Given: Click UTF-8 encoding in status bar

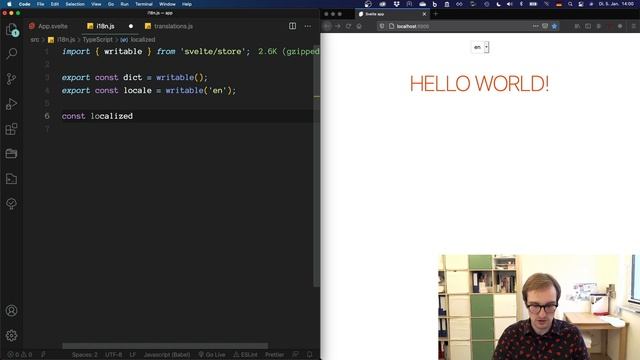Looking at the screenshot, I should [x=113, y=355].
